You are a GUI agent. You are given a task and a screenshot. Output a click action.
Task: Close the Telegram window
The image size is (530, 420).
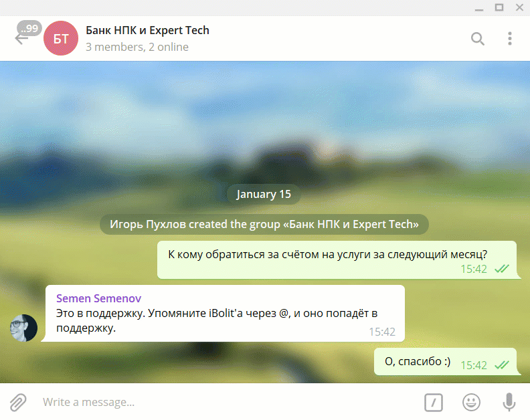[x=519, y=7]
